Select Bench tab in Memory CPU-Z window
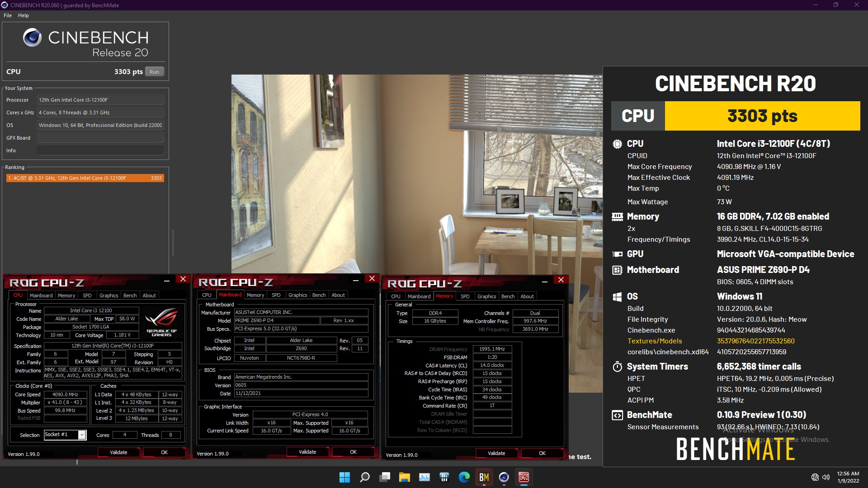 pyautogui.click(x=508, y=296)
